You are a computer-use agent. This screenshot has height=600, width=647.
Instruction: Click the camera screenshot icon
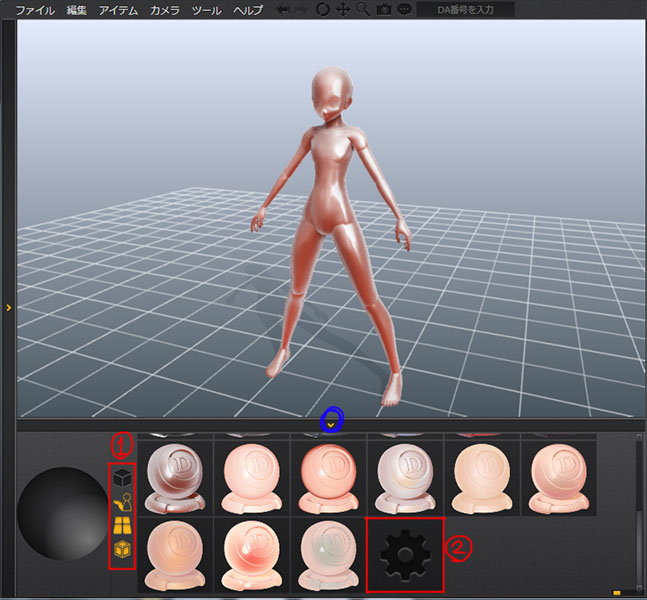[x=383, y=10]
